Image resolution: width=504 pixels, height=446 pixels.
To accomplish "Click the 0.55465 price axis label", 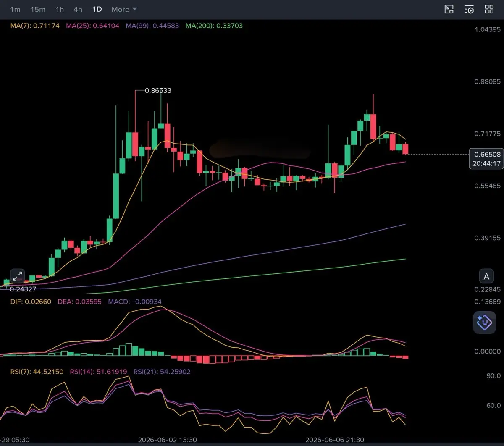I will click(x=487, y=186).
